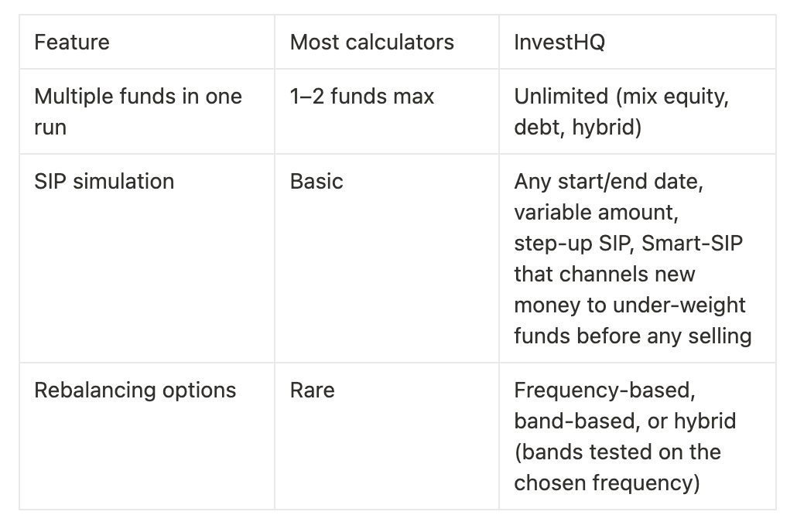Click the 'Basic' cell
797x532 pixels.
click(316, 182)
